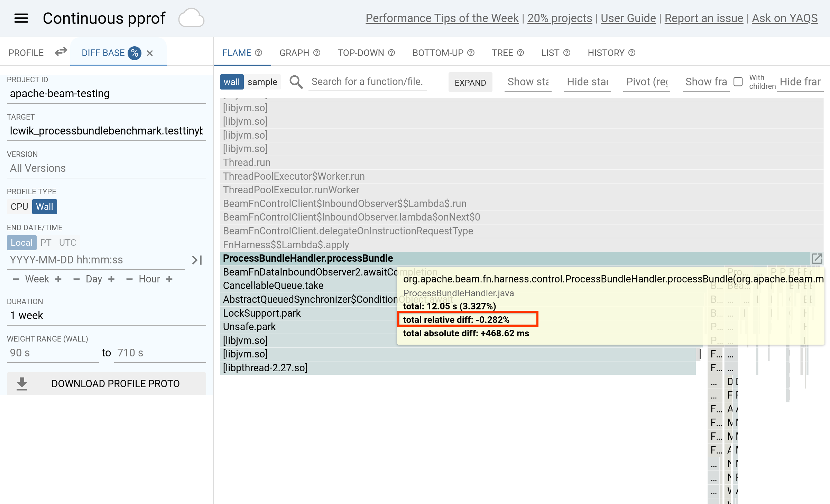Open ProcessBundleHandler frame in new window icon

(817, 259)
